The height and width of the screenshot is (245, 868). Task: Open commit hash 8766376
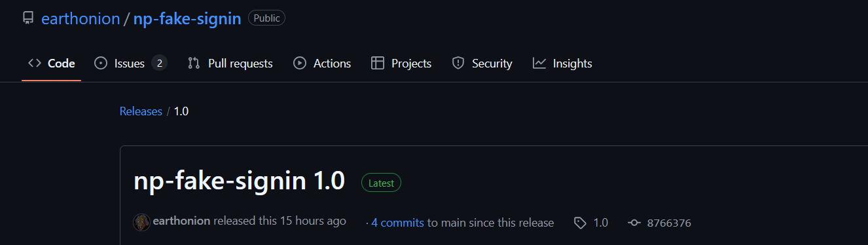[x=669, y=223]
